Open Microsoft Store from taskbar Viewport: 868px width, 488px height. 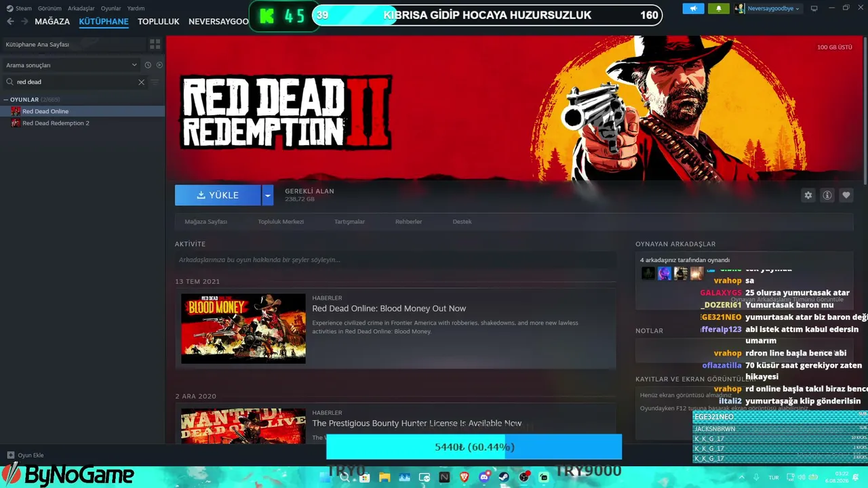click(364, 477)
